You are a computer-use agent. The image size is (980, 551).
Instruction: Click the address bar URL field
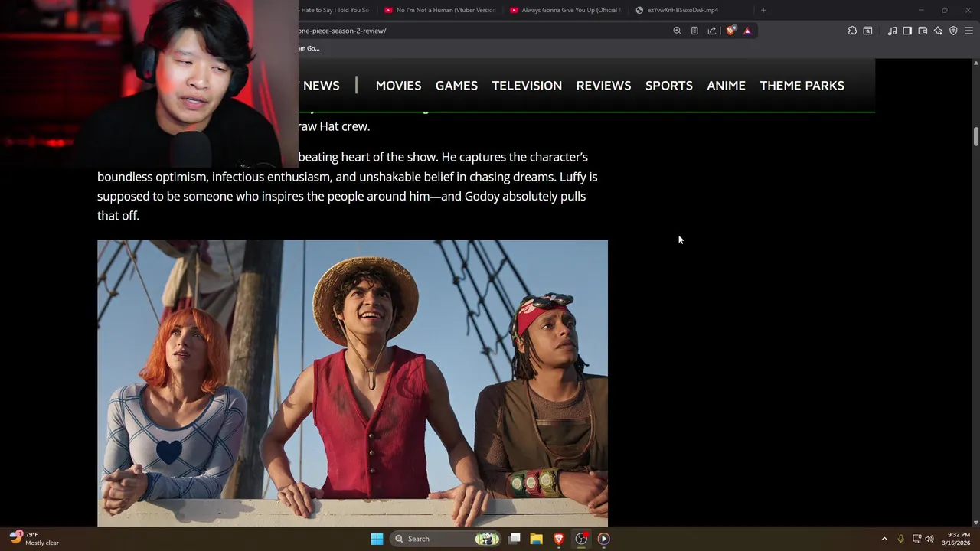pos(482,31)
